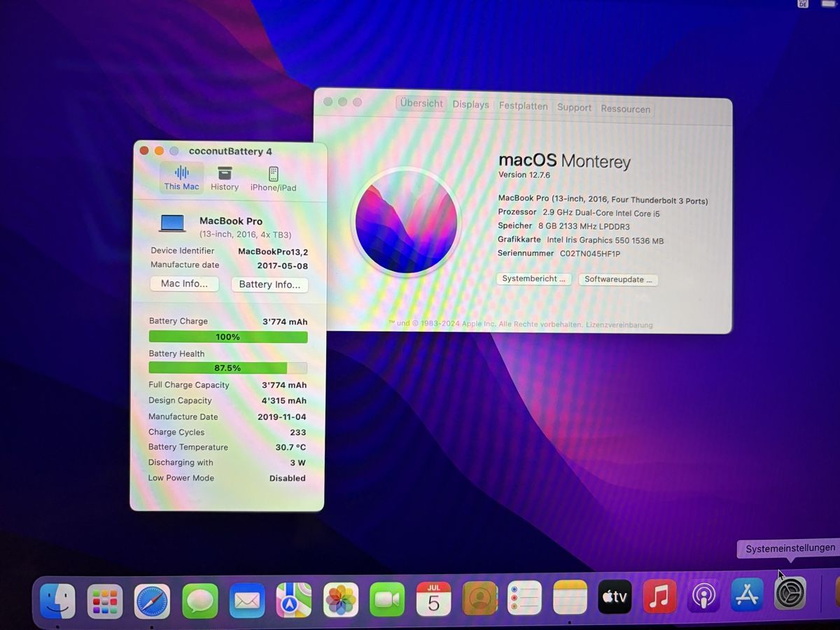Click 8 GB 2133 MHz LPDDR3 text
Viewport: 840px width, 630px height.
pyautogui.click(x=584, y=227)
